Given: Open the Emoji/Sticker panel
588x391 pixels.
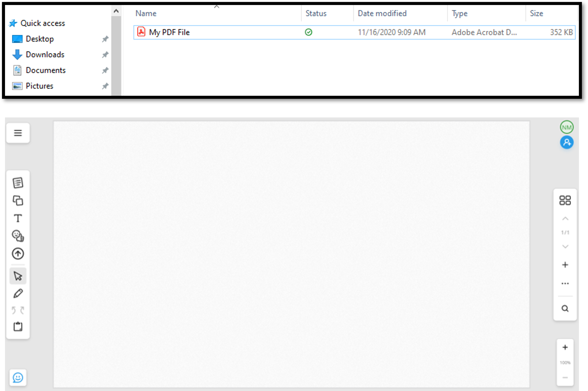Looking at the screenshot, I should point(18,377).
